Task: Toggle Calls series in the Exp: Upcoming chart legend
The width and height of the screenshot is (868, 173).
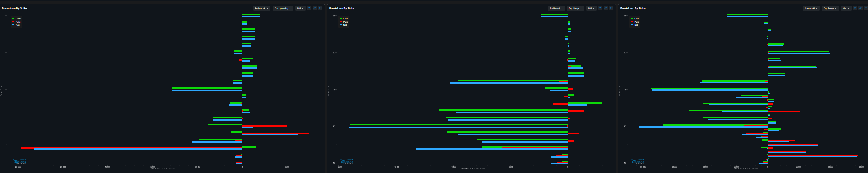Action: 16,19
